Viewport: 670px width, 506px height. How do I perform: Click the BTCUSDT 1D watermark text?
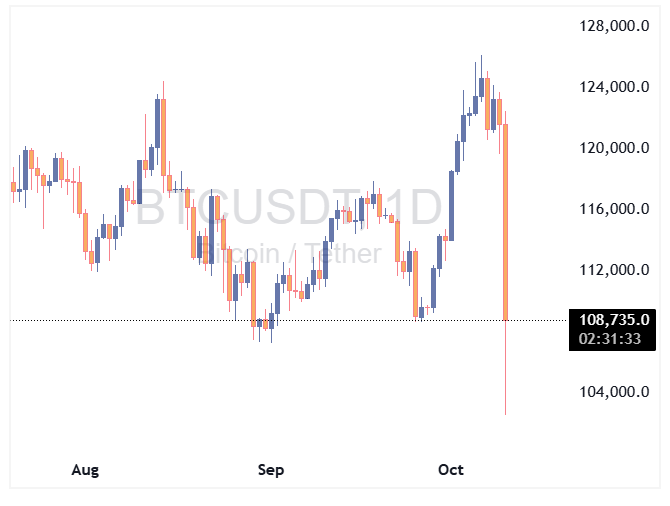point(288,208)
